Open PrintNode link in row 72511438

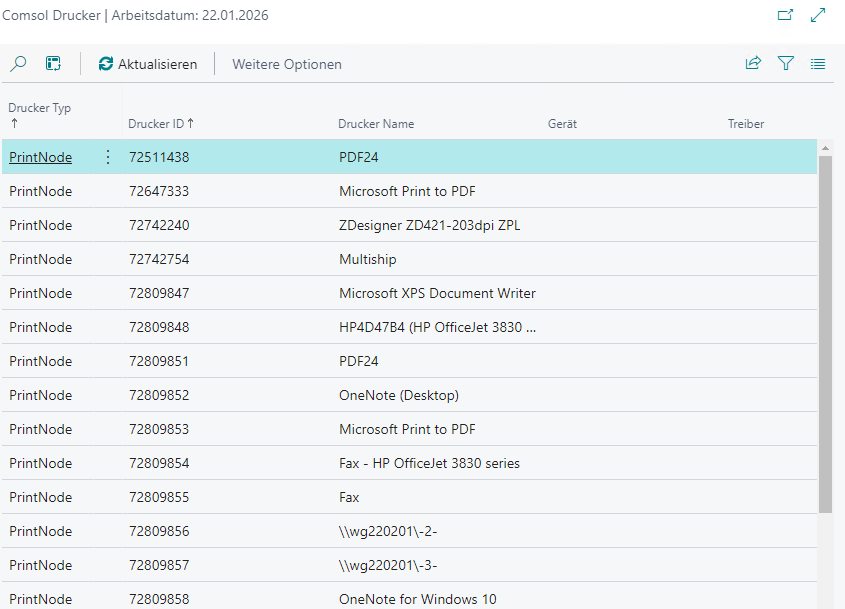click(40, 157)
